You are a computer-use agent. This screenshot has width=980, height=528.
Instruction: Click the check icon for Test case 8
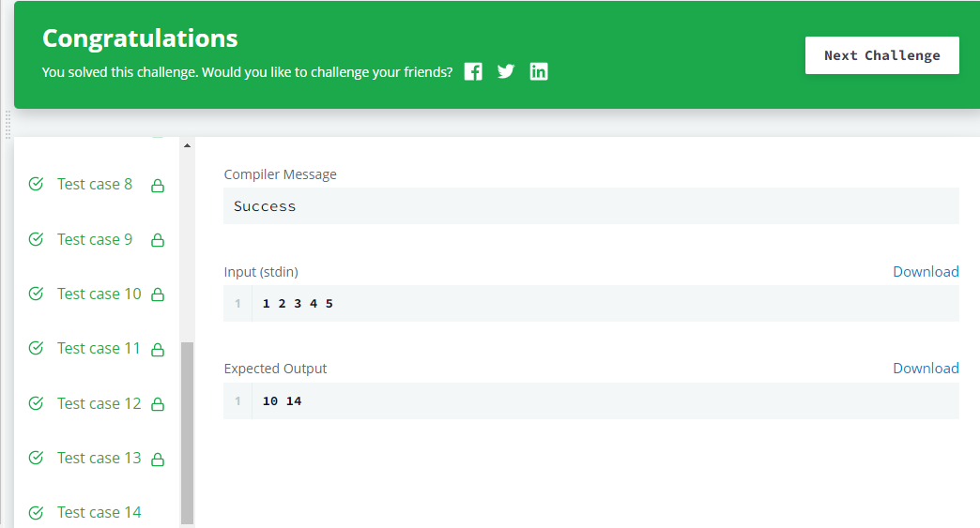[37, 184]
